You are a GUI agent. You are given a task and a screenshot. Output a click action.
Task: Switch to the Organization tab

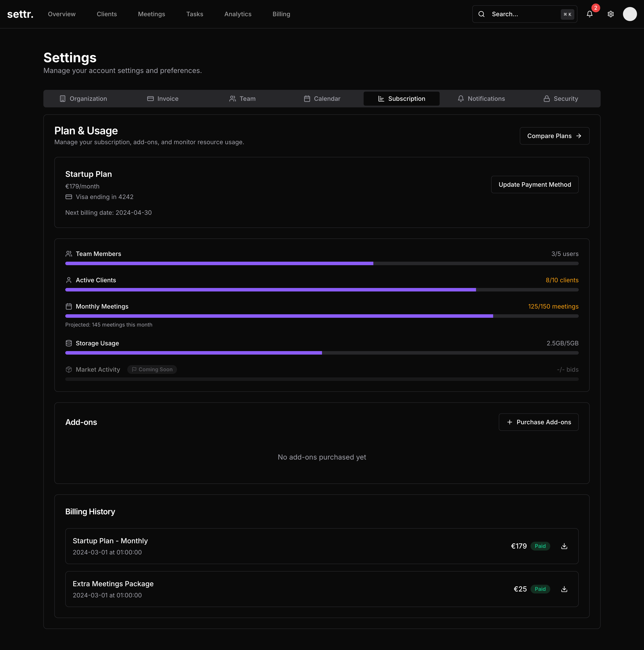[83, 99]
